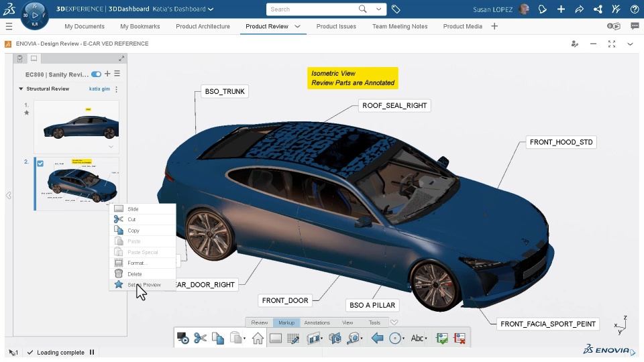Select the grid pencil sketch tool

point(293,338)
